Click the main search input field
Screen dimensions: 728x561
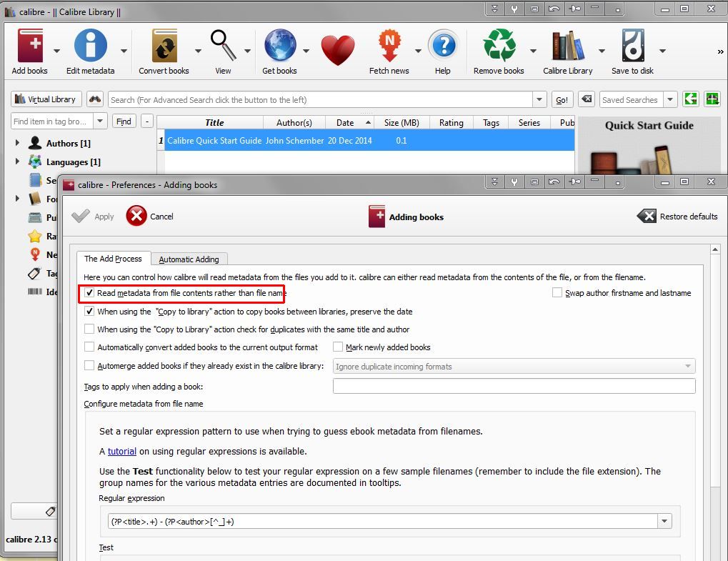(320, 99)
